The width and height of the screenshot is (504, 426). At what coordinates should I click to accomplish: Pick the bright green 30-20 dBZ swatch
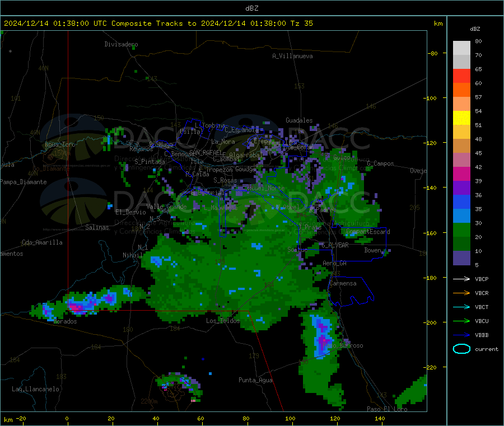coord(461,230)
